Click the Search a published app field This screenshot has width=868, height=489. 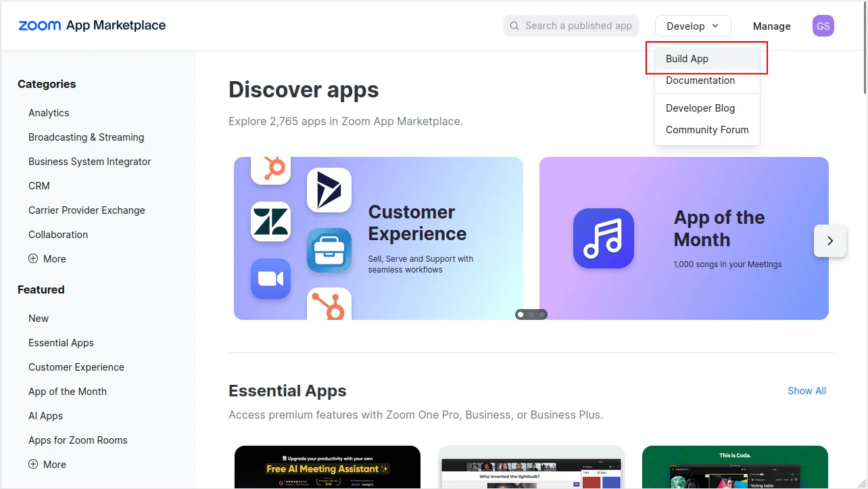click(571, 26)
